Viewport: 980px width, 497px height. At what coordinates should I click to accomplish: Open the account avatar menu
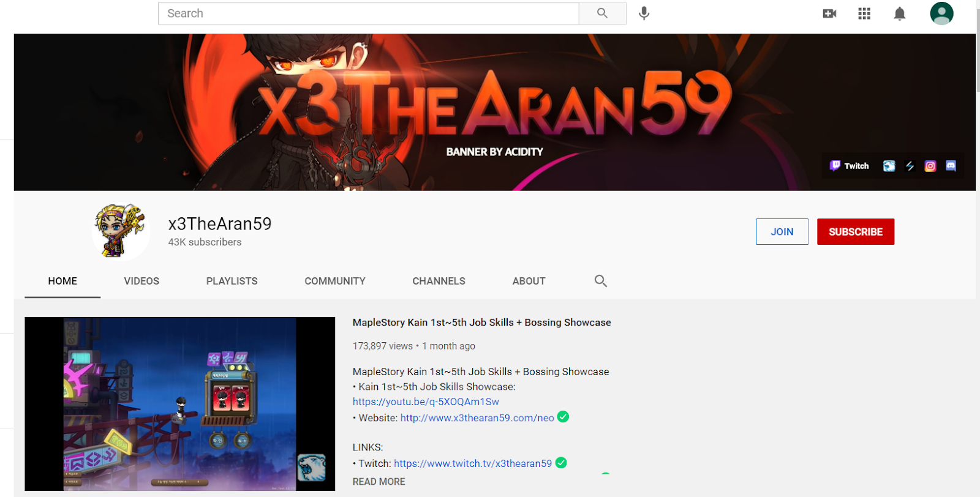(941, 13)
